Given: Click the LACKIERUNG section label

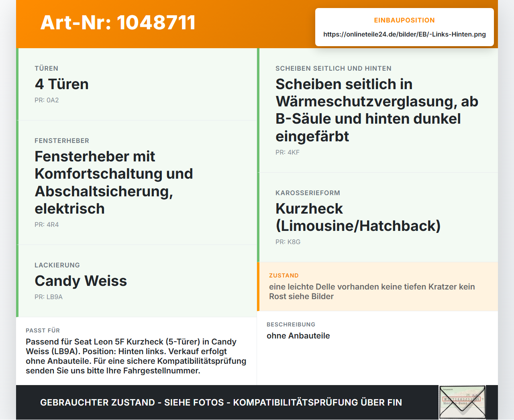Looking at the screenshot, I should pos(57,265).
